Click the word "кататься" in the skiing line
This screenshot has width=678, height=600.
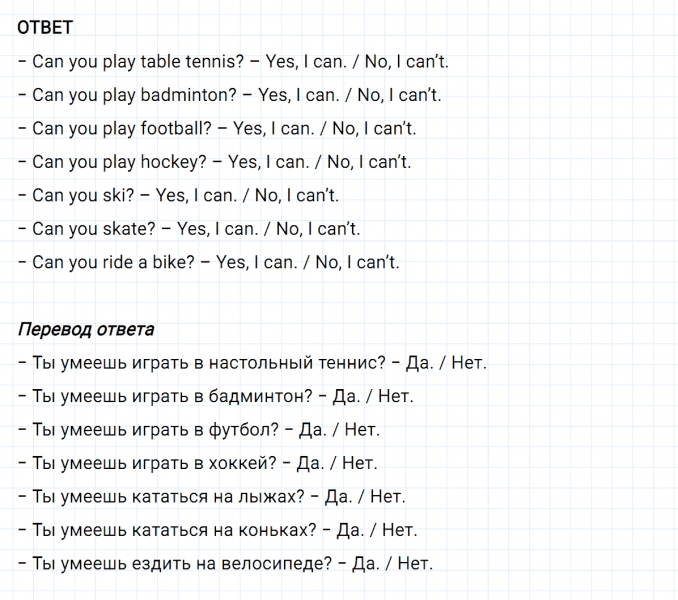163,497
